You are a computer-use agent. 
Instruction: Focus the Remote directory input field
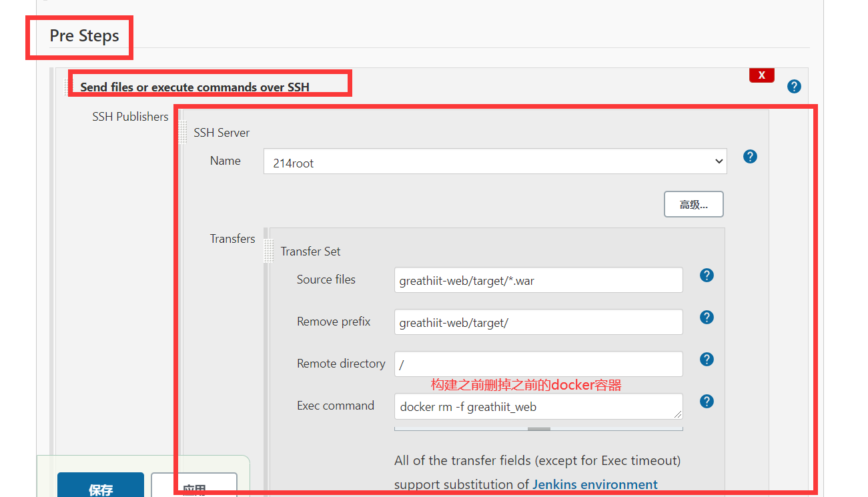pos(538,364)
